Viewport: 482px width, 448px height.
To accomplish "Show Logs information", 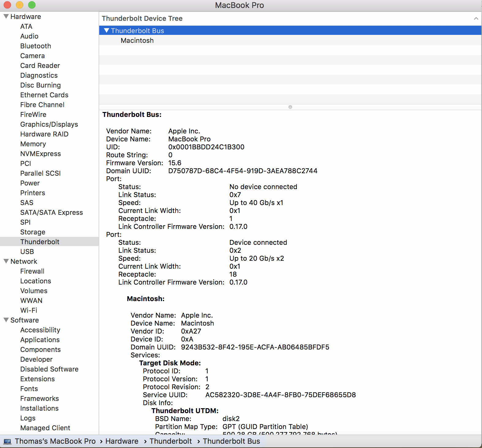I will (28, 418).
